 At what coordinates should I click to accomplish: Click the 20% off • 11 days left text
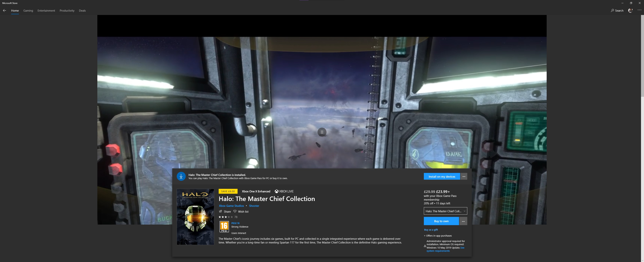[437, 203]
